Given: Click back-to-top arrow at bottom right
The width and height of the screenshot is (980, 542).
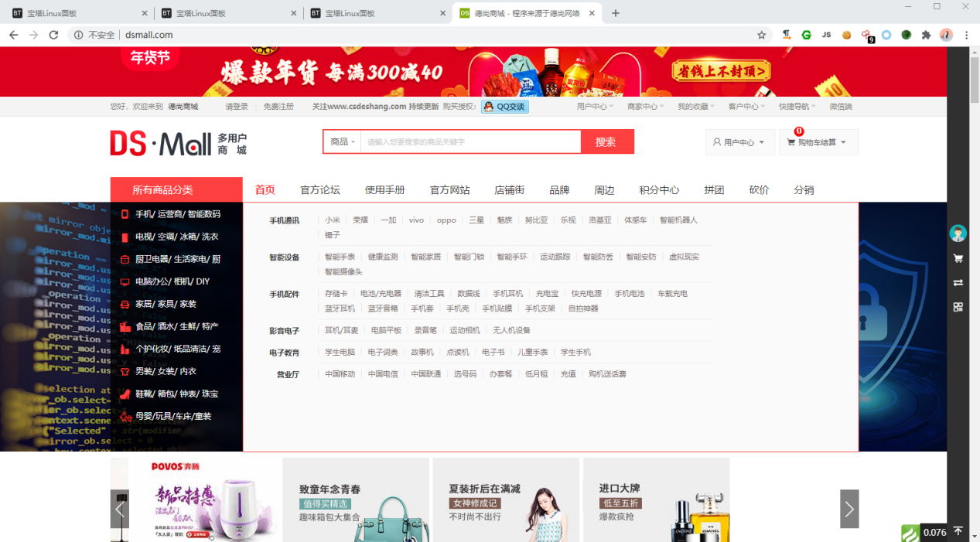Looking at the screenshot, I should [x=958, y=531].
